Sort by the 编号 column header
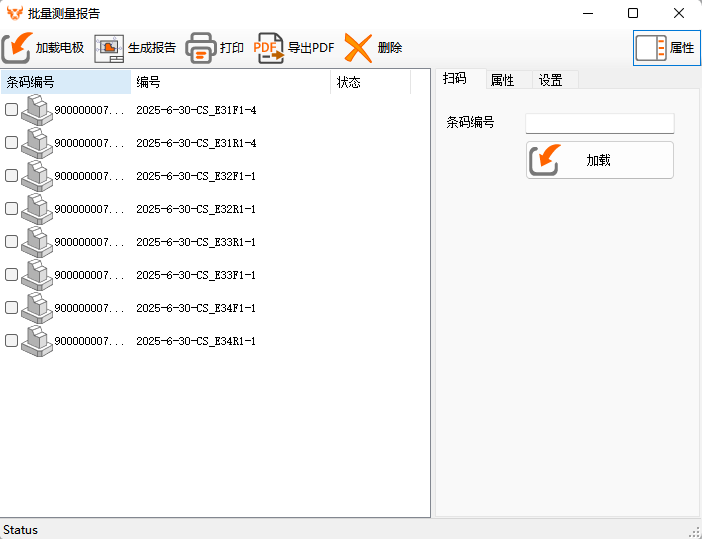702x539 pixels. 230,82
